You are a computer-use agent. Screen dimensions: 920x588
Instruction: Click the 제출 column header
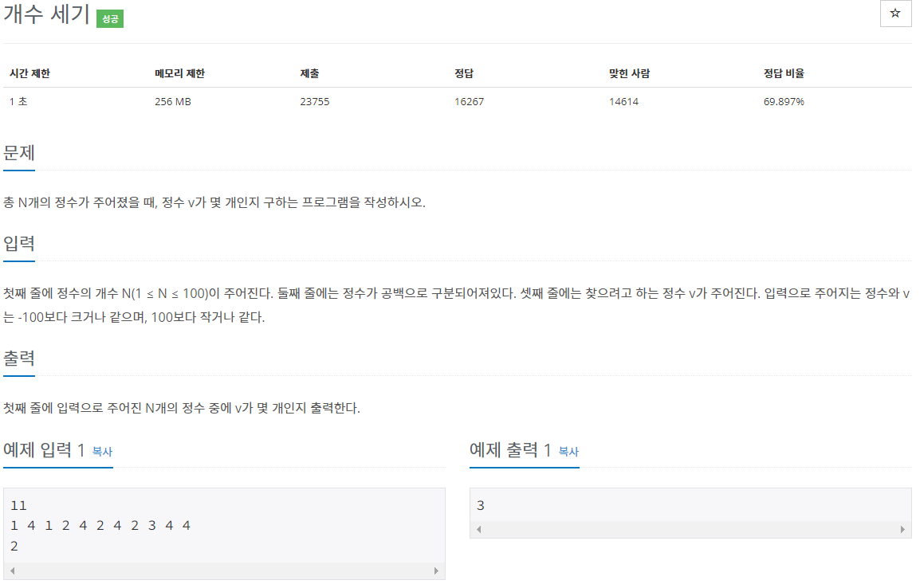click(x=309, y=73)
